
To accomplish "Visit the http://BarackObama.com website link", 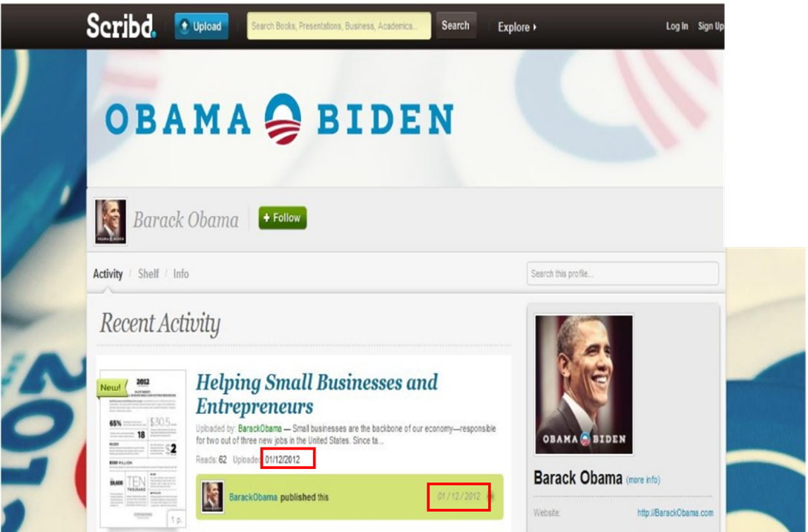I will coord(675,513).
